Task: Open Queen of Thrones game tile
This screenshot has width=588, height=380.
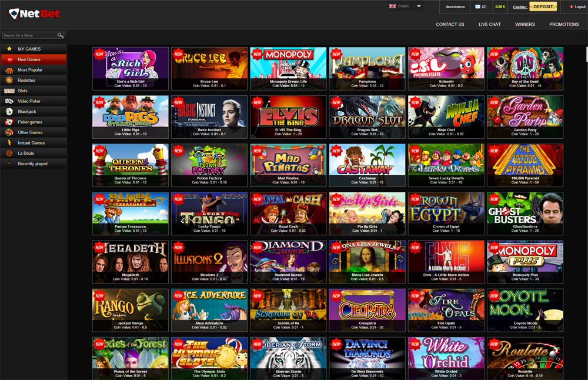Action: [x=131, y=165]
